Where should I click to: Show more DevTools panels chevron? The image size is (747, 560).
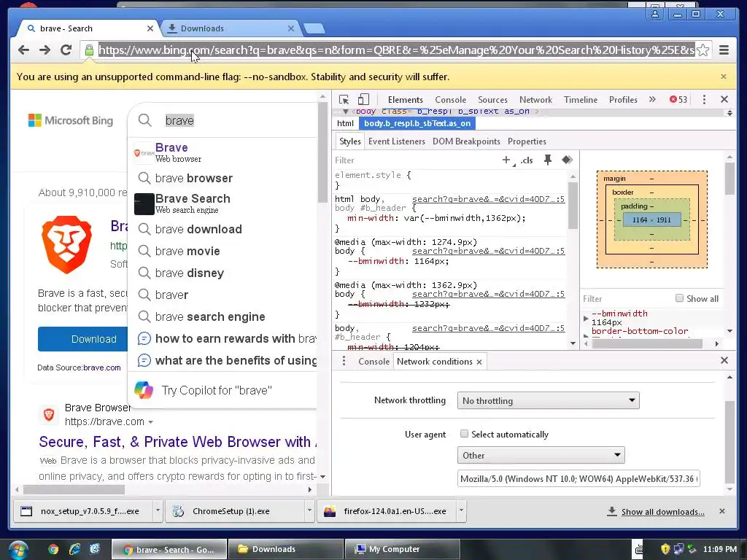pyautogui.click(x=652, y=99)
